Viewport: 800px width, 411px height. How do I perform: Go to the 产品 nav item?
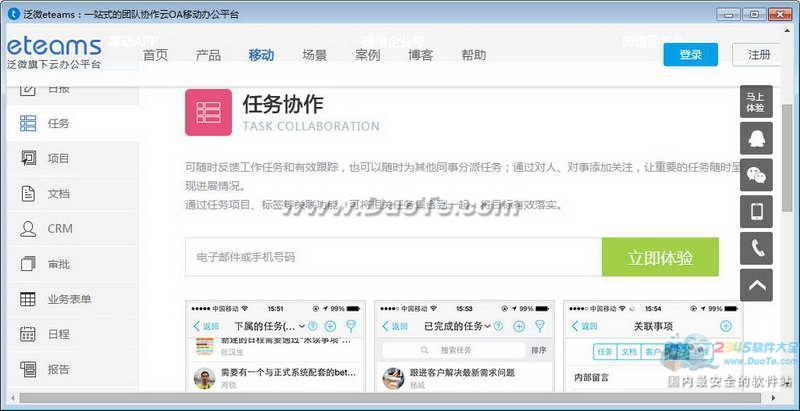208,55
